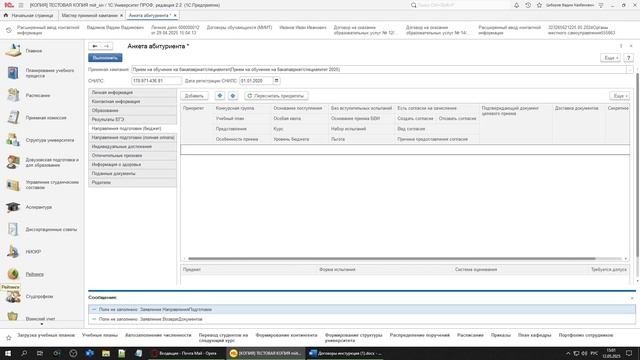
Task: Open the help question mark button
Action: pyautogui.click(x=629, y=58)
